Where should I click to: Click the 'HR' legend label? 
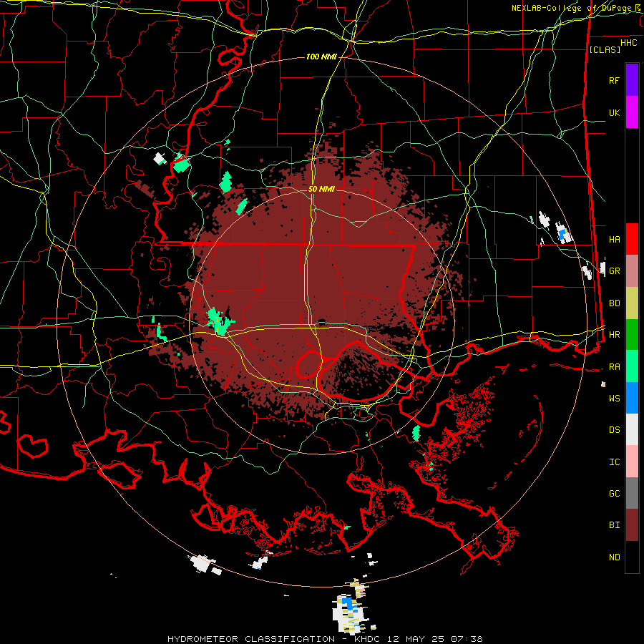(614, 335)
